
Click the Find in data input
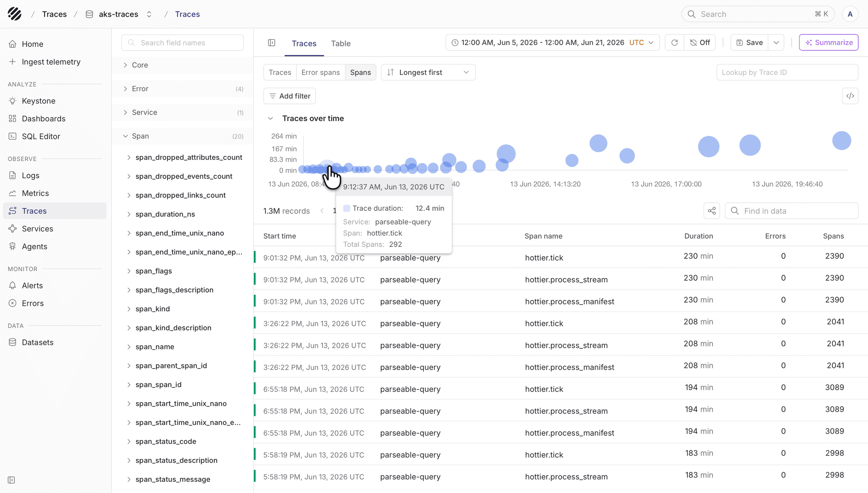click(792, 211)
